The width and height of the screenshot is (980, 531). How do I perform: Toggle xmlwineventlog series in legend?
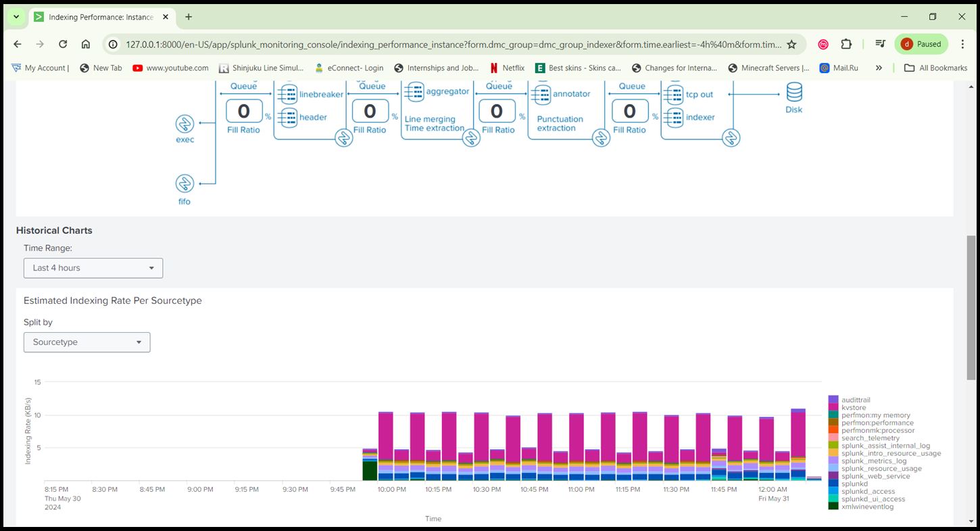pyautogui.click(x=867, y=507)
